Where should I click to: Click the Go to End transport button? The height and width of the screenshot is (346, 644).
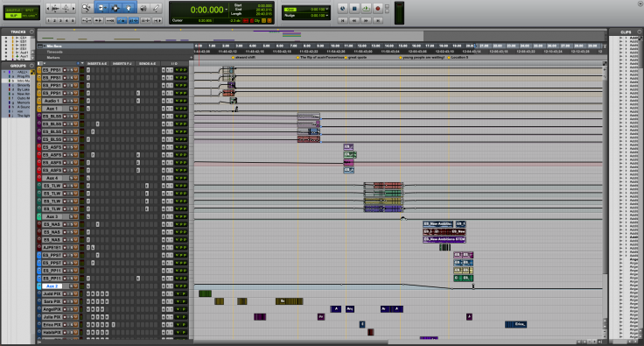coord(378,20)
